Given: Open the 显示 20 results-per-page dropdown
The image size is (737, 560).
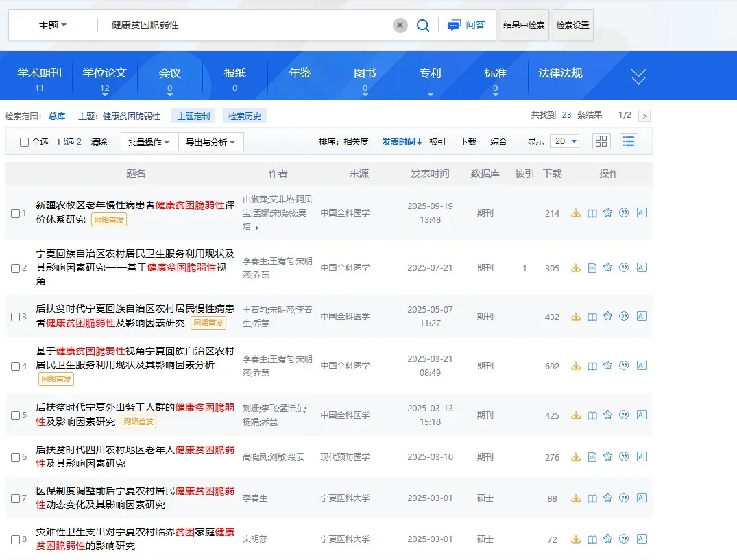Looking at the screenshot, I should (563, 141).
